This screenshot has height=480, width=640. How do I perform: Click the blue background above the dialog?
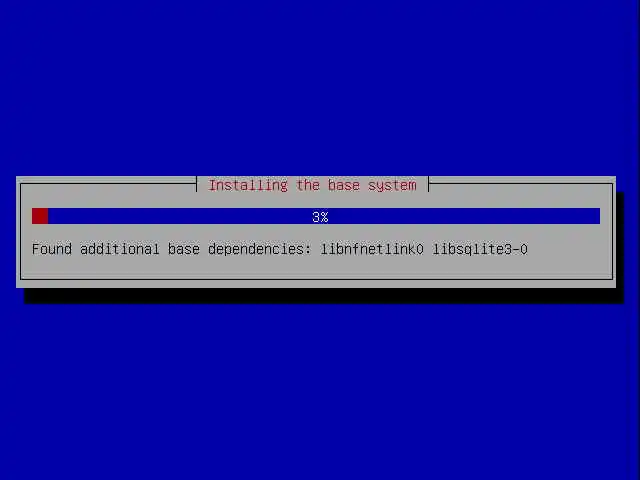(320, 88)
